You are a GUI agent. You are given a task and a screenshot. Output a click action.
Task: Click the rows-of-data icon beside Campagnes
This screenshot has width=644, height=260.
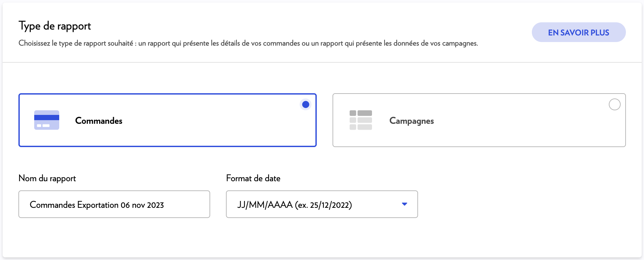click(360, 120)
